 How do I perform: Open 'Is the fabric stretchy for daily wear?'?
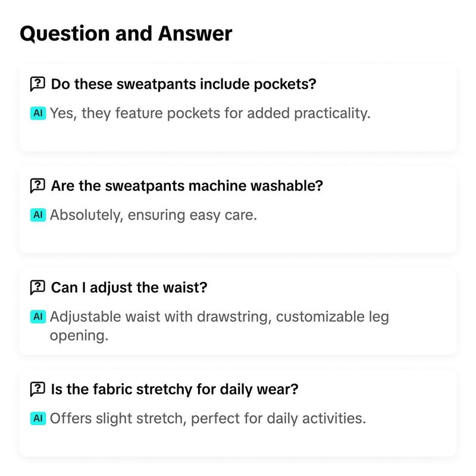174,389
